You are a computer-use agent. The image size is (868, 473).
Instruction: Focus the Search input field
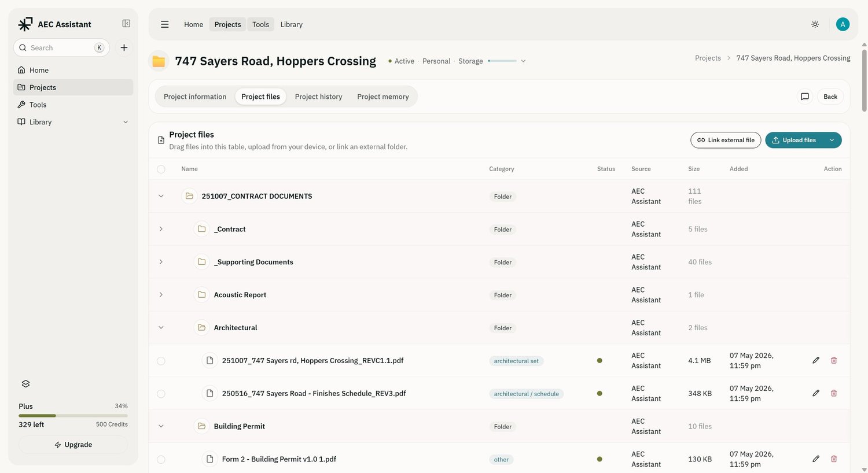pos(61,48)
